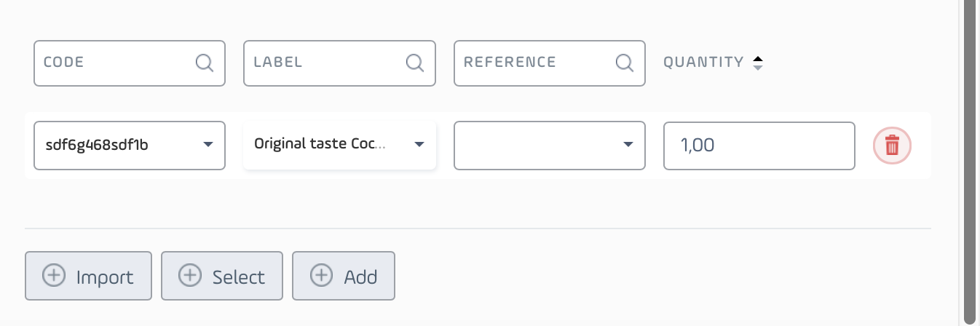Click the Select button
Image resolution: width=980 pixels, height=326 pixels.
[222, 276]
